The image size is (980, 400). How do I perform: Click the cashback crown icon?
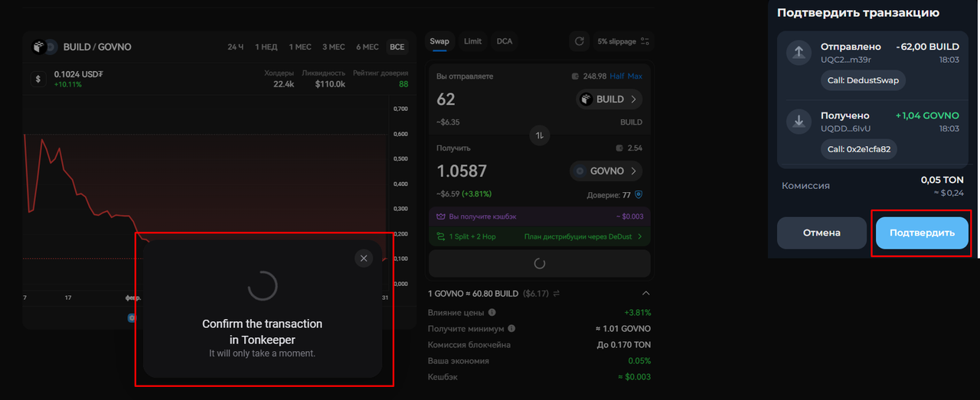click(x=440, y=216)
